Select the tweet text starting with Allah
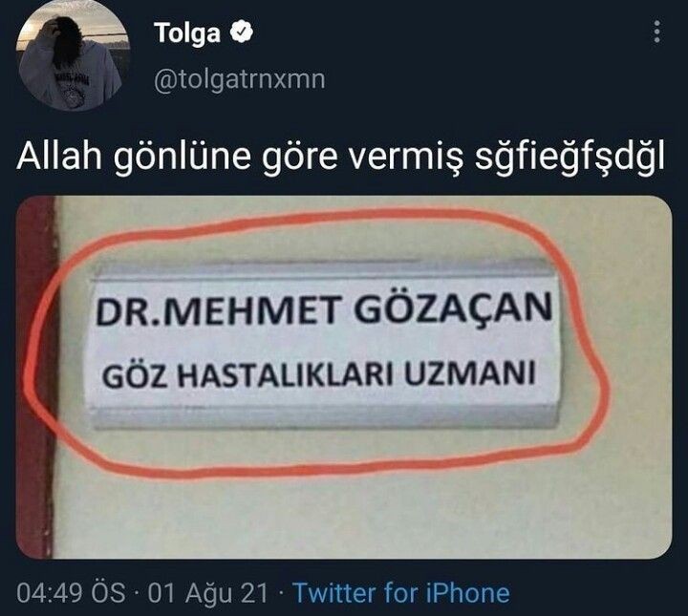Image resolution: width=688 pixels, height=616 pixels. coord(340,157)
